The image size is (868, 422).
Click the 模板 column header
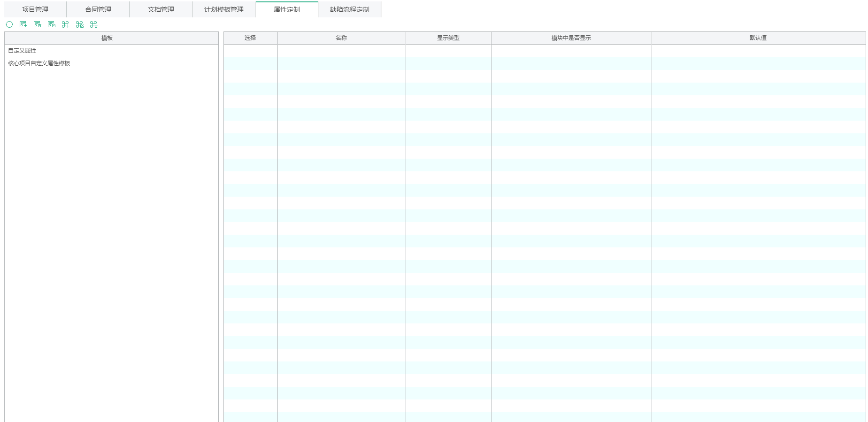(107, 38)
